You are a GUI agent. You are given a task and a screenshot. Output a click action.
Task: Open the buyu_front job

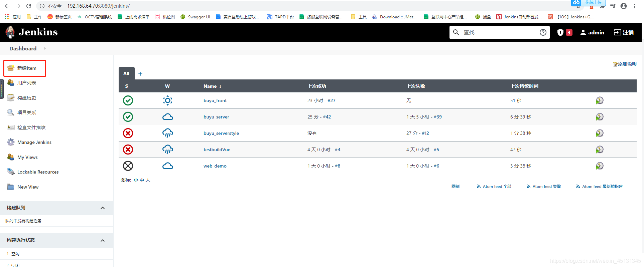tap(215, 100)
